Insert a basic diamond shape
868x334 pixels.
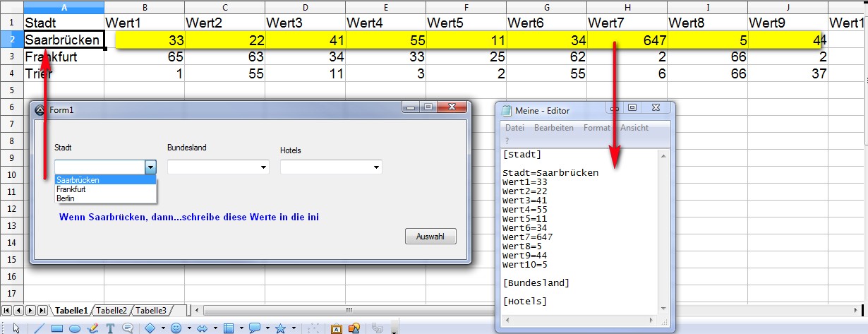point(150,328)
